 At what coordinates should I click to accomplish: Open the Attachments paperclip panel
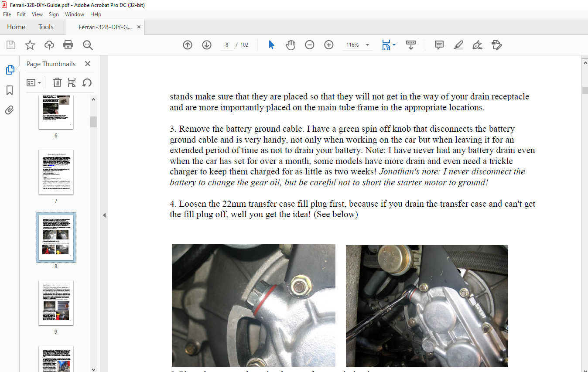[x=10, y=110]
